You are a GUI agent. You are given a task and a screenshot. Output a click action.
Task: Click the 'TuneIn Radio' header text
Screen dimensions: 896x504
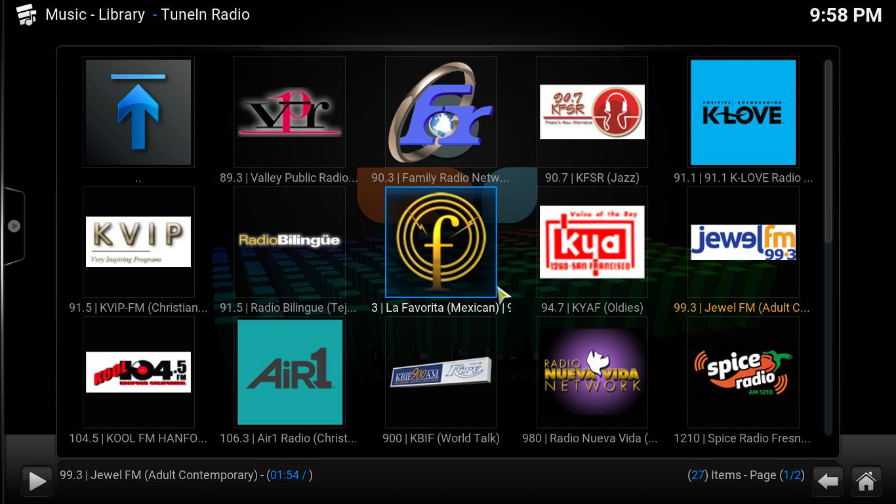205,15
